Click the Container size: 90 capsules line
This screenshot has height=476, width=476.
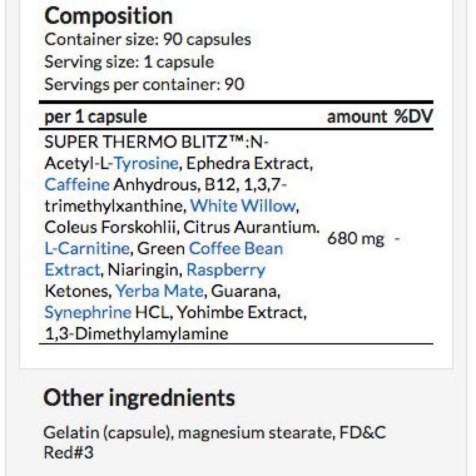pos(148,40)
